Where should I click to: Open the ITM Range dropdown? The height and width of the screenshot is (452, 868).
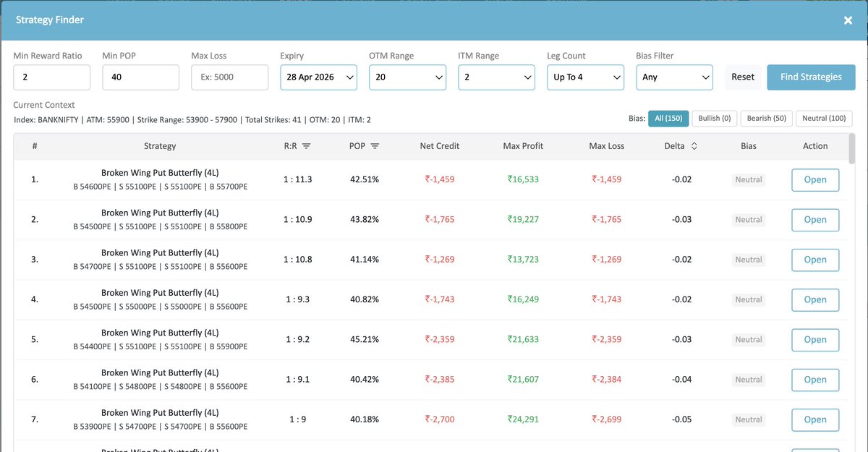pyautogui.click(x=496, y=77)
